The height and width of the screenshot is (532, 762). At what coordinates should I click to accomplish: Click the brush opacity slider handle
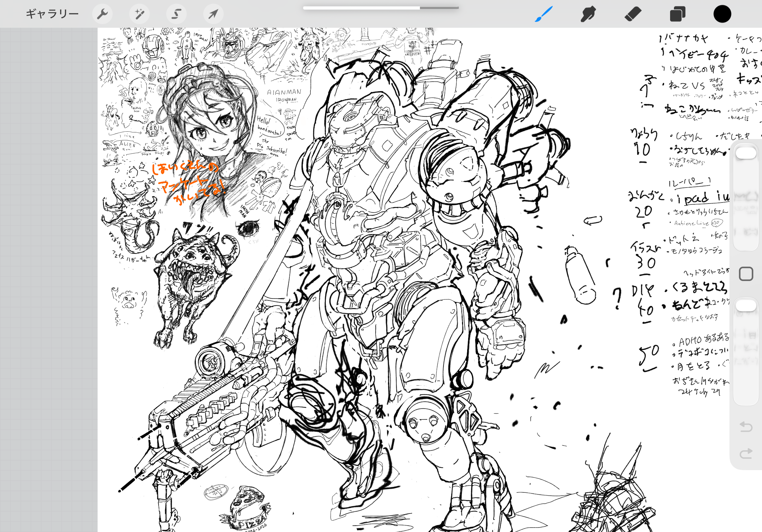pos(746,306)
